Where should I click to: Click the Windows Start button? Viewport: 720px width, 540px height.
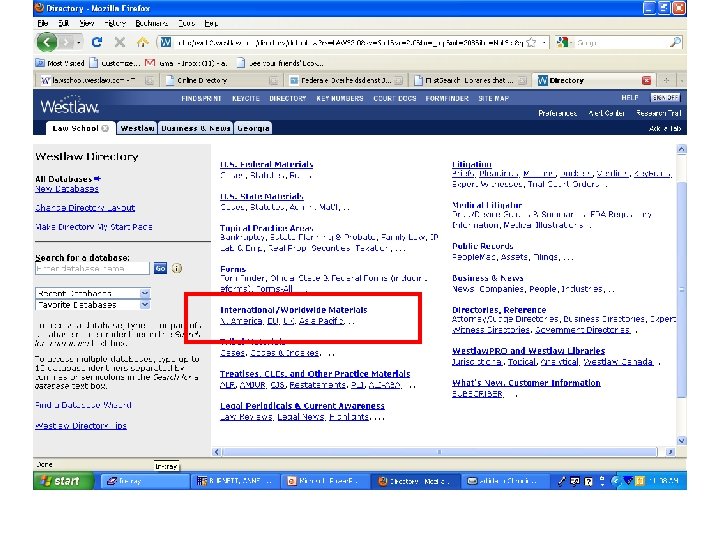63,481
